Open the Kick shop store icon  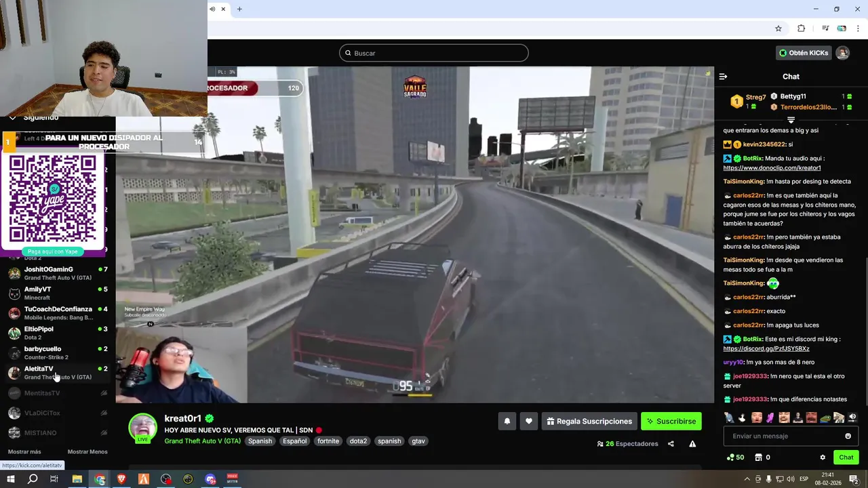coord(758,457)
